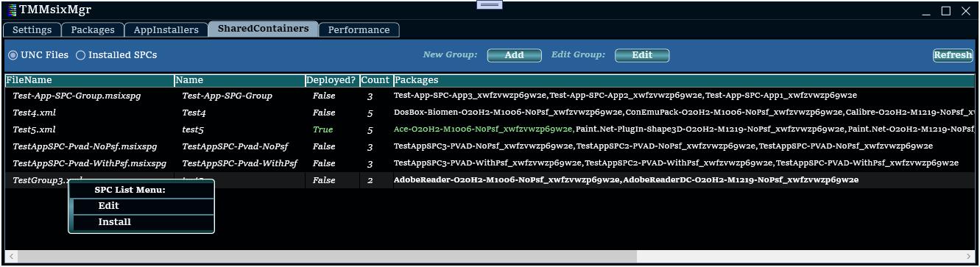The image size is (980, 267).
Task: Sort by the FileName column header
Action: point(89,80)
